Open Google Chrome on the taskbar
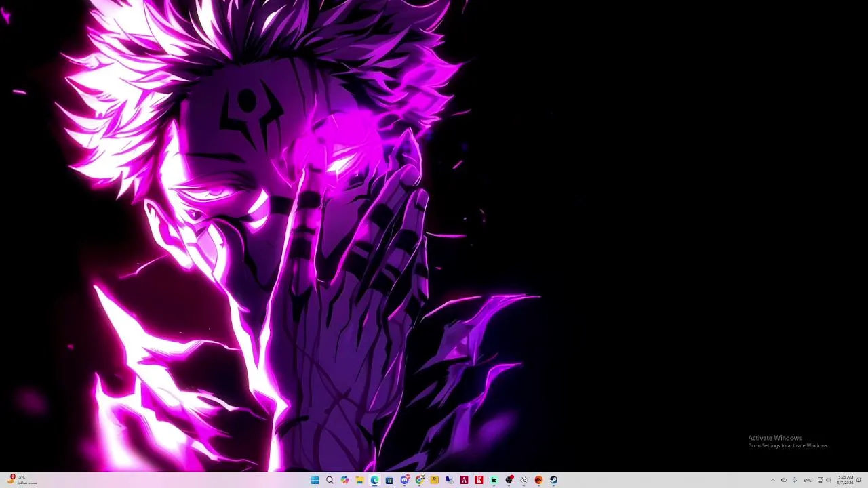The width and height of the screenshot is (868, 488). [420, 480]
